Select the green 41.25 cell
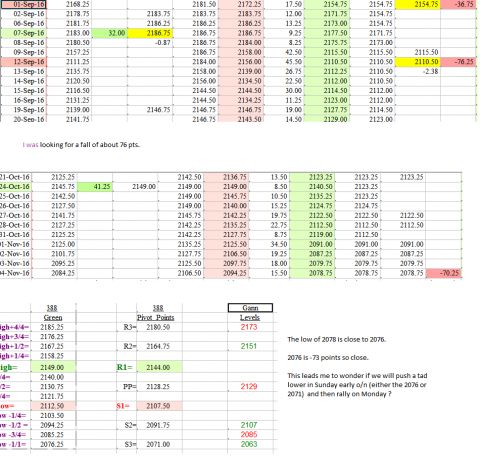 click(x=95, y=187)
